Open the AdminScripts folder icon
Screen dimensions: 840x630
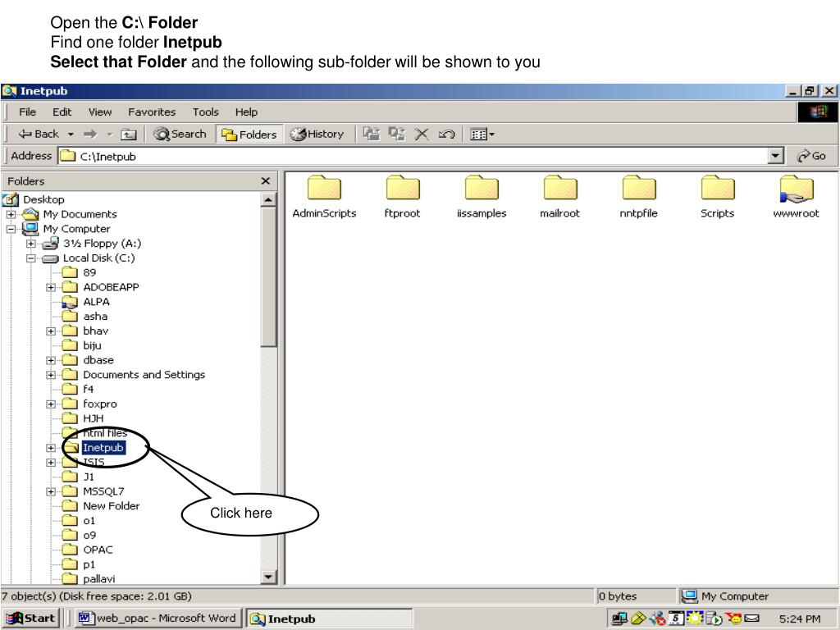[x=324, y=189]
